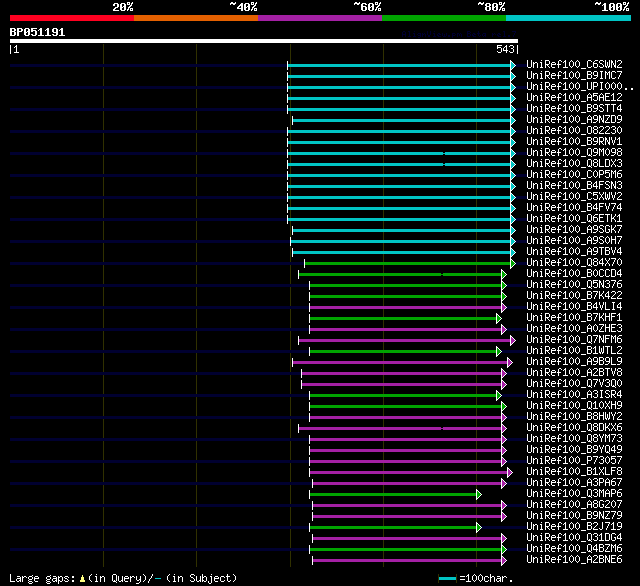
Task: Select the UniRef100_Q31DG4 label
Action: pyautogui.click(x=574, y=538)
